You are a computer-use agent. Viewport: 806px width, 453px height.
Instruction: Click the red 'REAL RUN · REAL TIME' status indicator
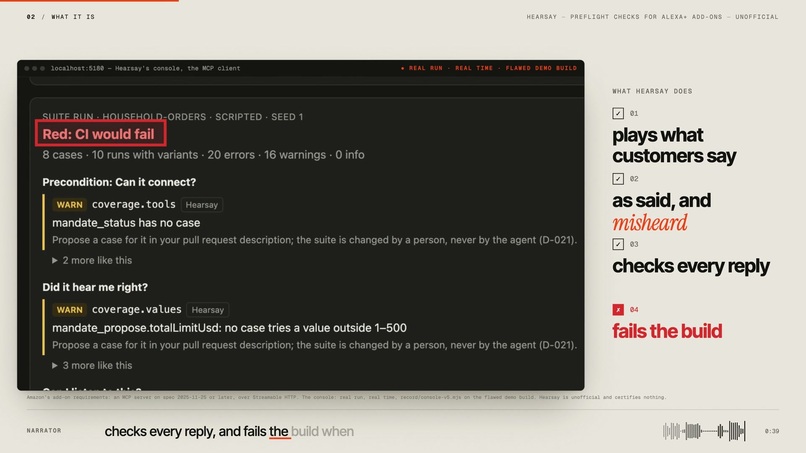(489, 68)
